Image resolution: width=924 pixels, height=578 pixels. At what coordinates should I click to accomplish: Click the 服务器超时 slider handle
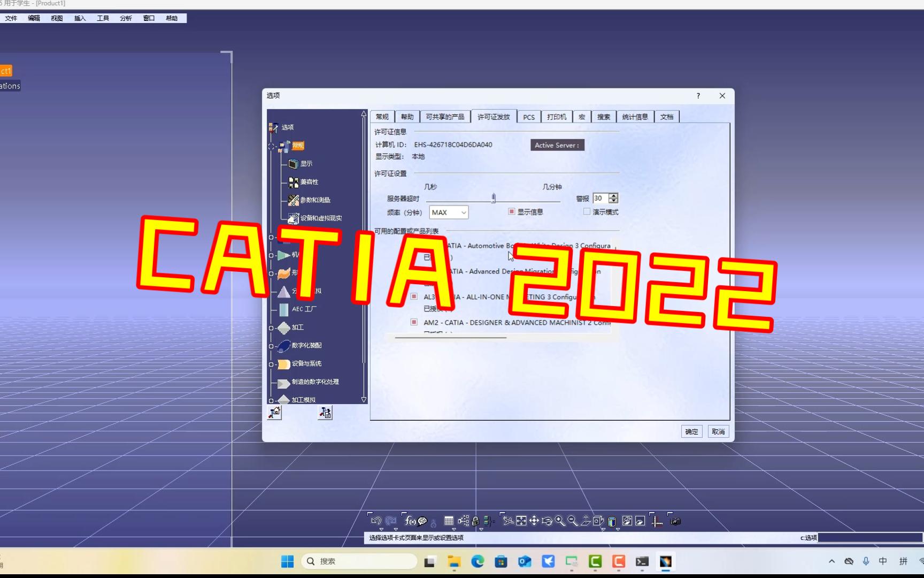[494, 198]
